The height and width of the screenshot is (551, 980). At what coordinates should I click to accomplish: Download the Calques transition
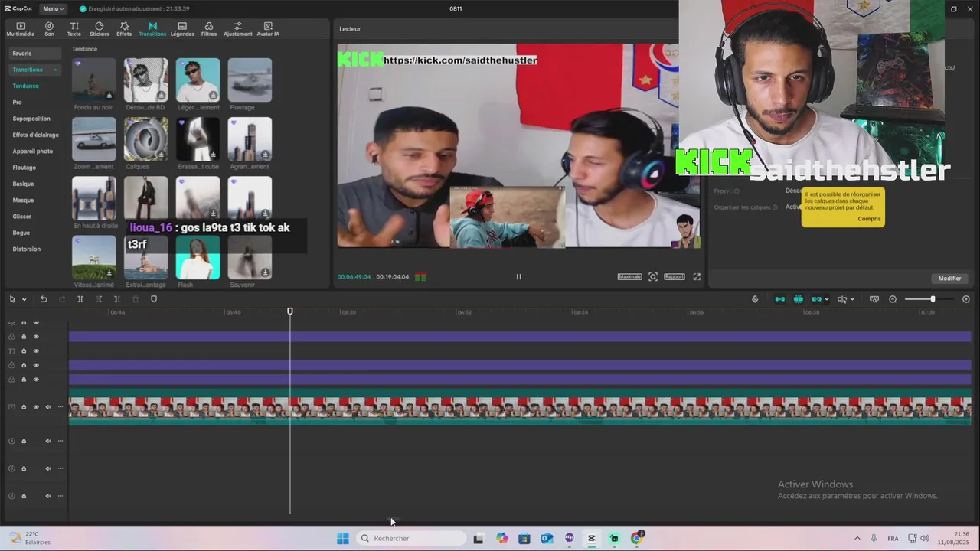pyautogui.click(x=162, y=155)
